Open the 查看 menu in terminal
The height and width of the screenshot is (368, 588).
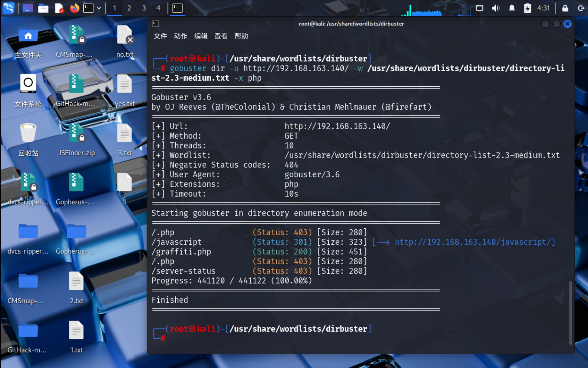pos(221,36)
